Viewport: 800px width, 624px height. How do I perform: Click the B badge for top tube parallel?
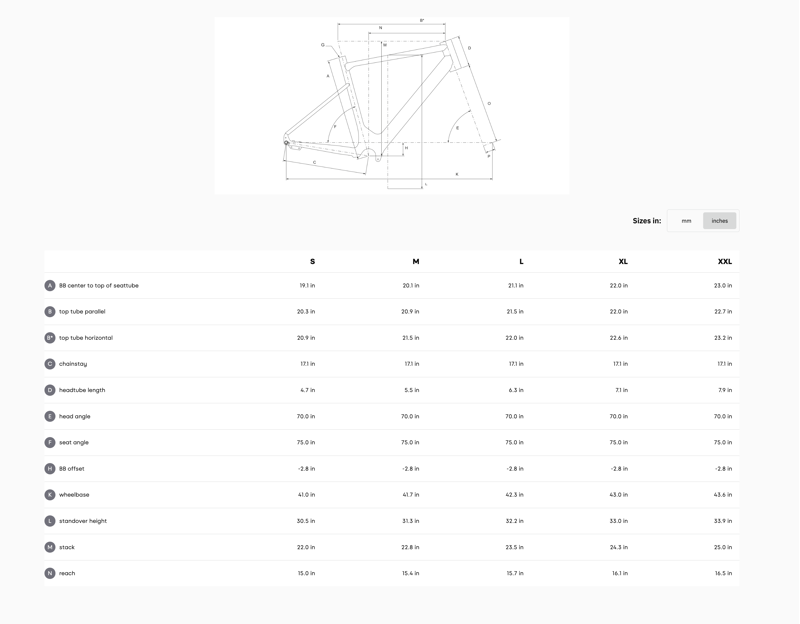50,312
